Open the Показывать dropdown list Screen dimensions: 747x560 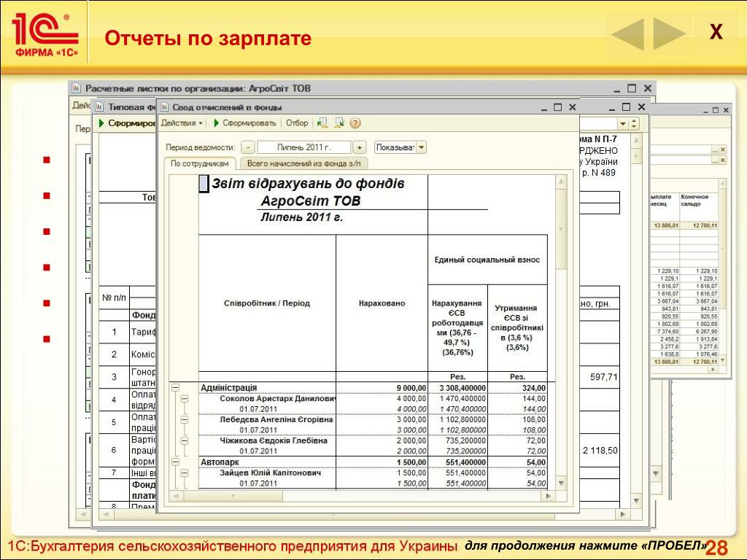(421, 147)
